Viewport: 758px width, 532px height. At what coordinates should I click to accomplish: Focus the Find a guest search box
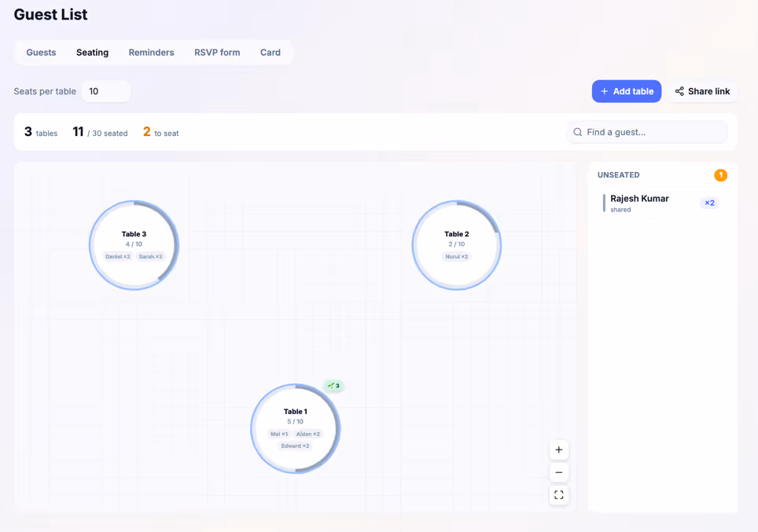pyautogui.click(x=647, y=132)
